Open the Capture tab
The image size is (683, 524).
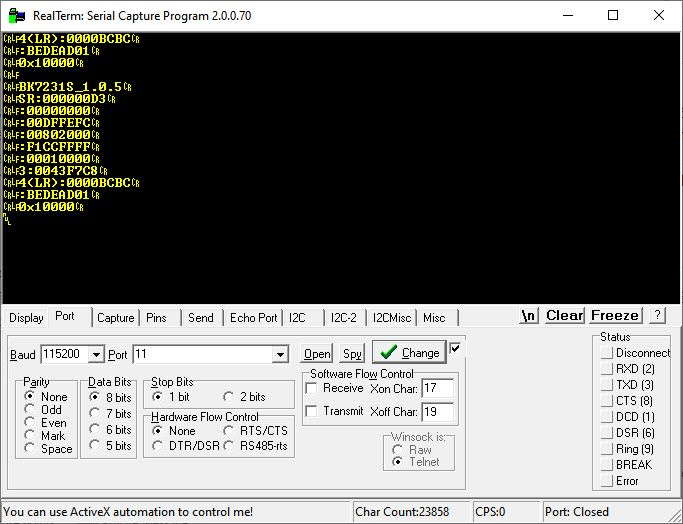[x=115, y=318]
